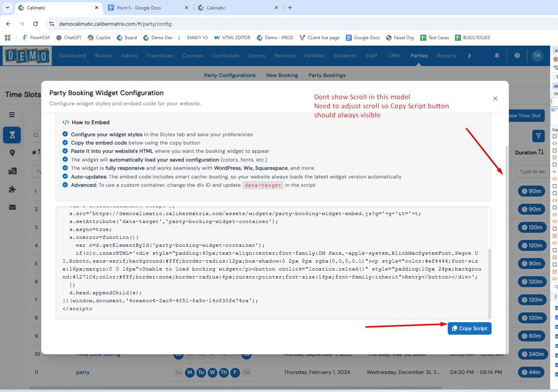
Task: Sort by the Duration column arrows
Action: 541,152
